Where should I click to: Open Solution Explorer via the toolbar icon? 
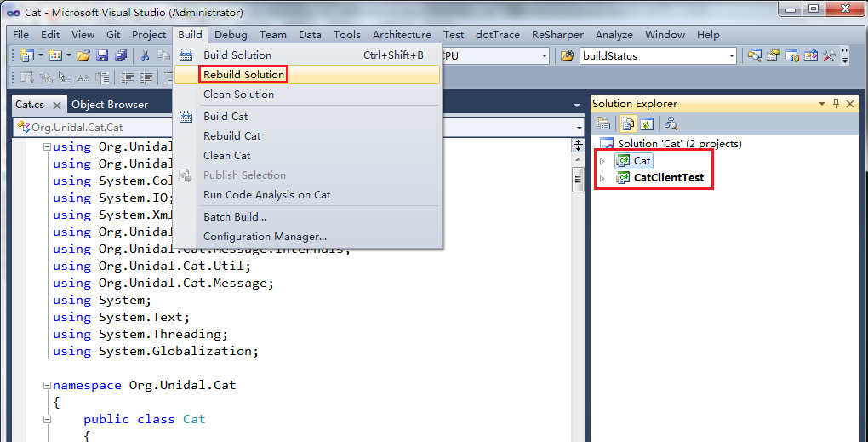755,55
